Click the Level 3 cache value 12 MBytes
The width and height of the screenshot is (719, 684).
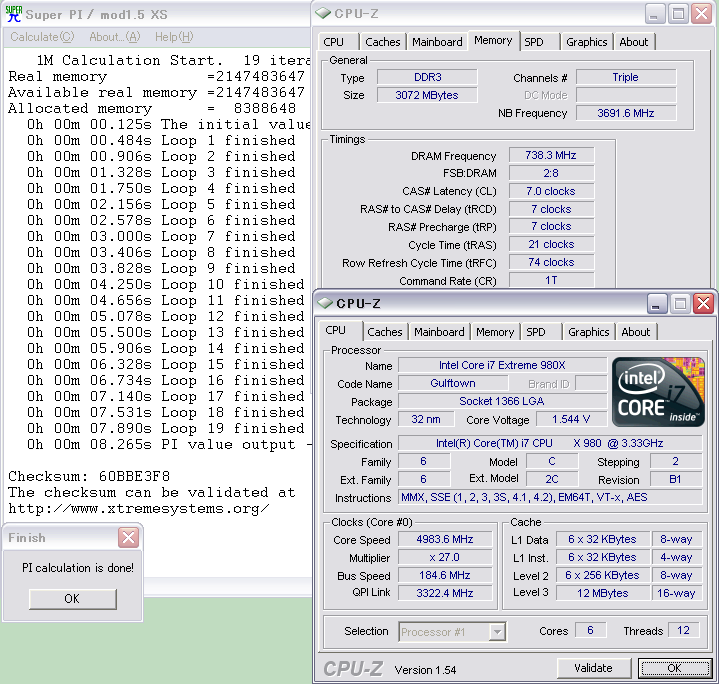click(603, 593)
